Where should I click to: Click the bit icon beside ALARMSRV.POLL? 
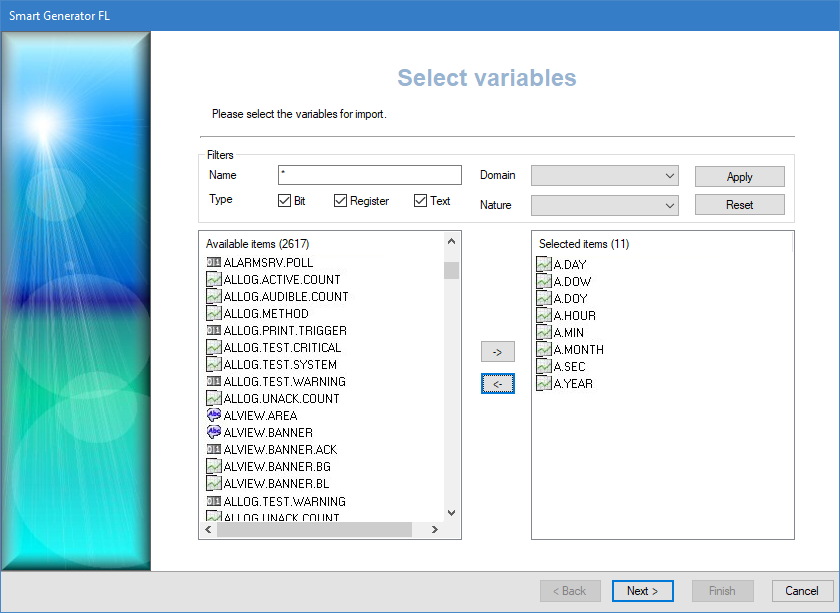pos(214,262)
